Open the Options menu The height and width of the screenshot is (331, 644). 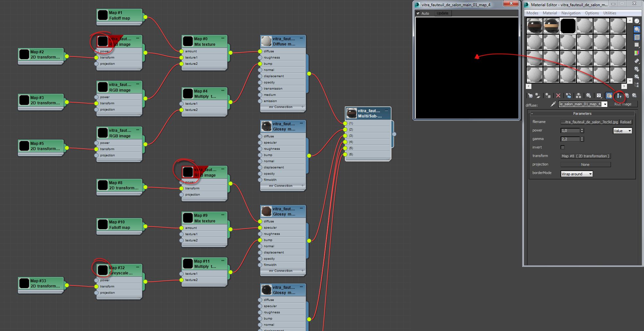(x=592, y=13)
